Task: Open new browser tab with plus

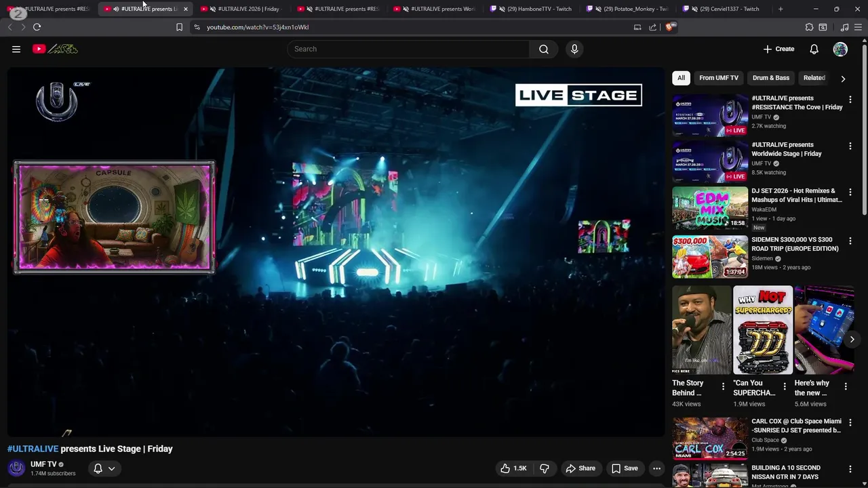Action: (x=781, y=9)
